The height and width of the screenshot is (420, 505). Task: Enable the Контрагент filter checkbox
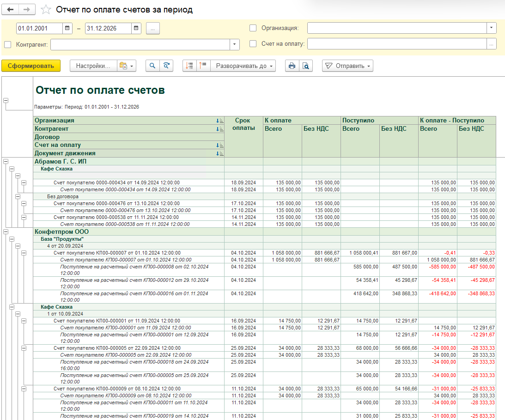tap(8, 44)
